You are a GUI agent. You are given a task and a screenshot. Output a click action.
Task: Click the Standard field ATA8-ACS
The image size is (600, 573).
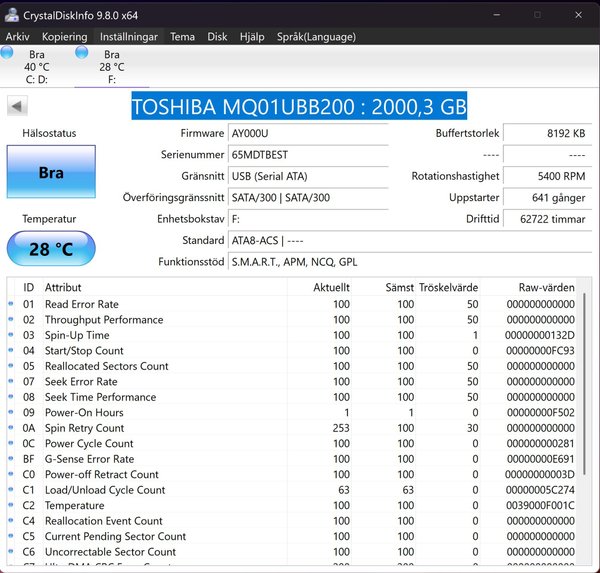pos(410,241)
